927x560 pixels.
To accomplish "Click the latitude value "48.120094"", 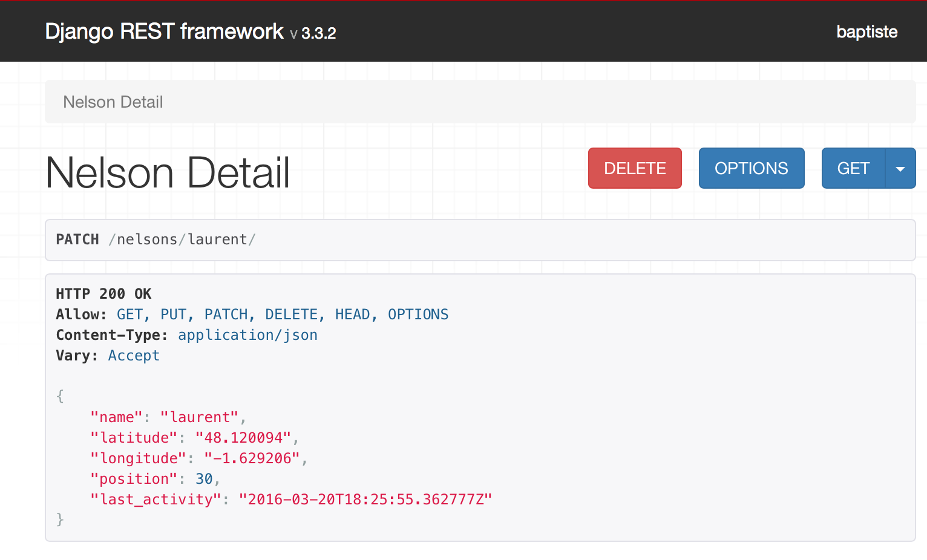I will click(x=243, y=438).
